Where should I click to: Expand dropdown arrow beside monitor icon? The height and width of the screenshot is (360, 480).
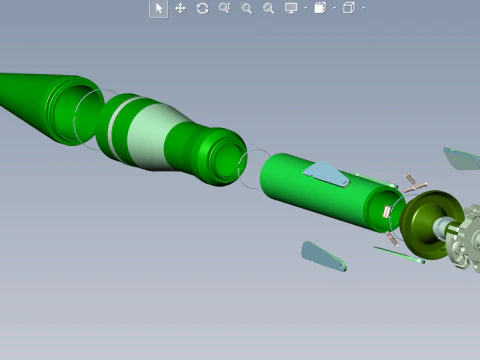pos(305,8)
